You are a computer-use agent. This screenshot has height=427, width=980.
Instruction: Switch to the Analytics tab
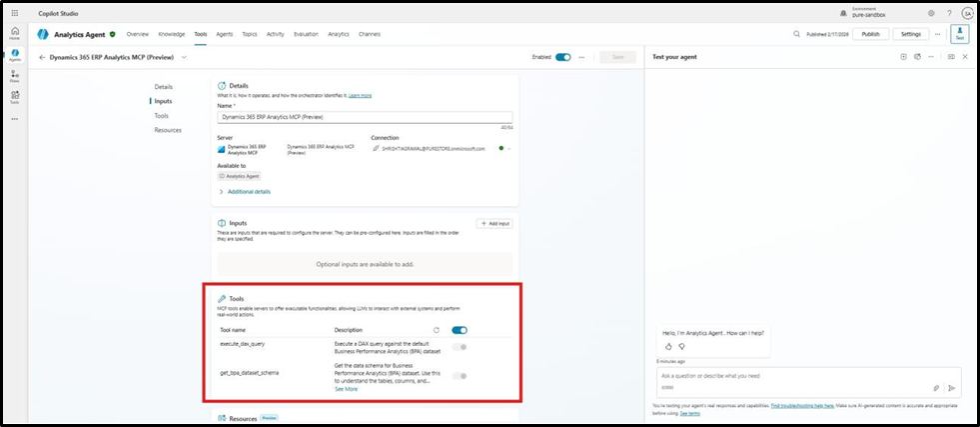pos(339,34)
